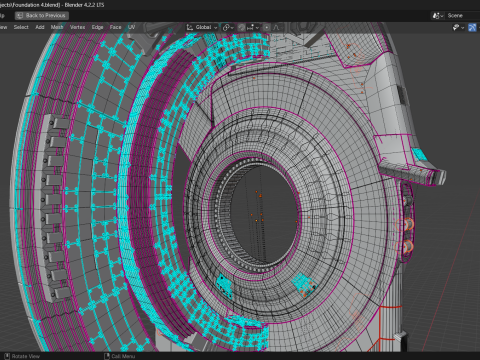Open the Select menu
The image size is (480, 360).
point(21,27)
